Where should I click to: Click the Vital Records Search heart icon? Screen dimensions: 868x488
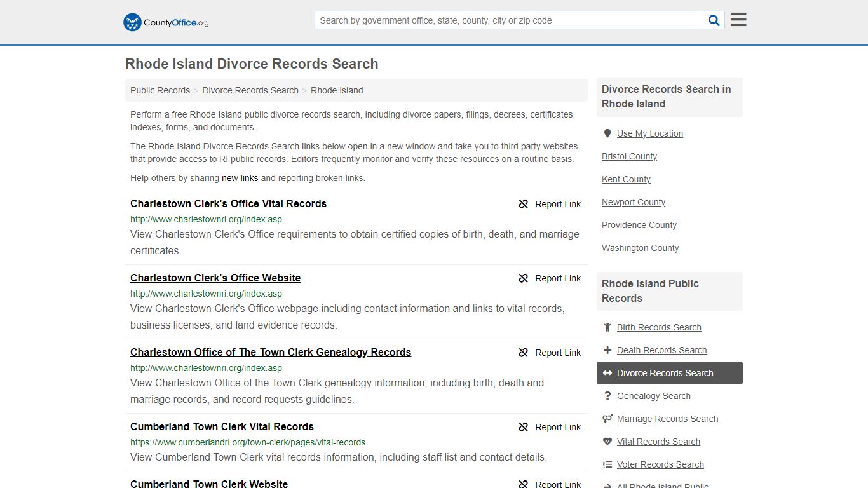point(607,442)
